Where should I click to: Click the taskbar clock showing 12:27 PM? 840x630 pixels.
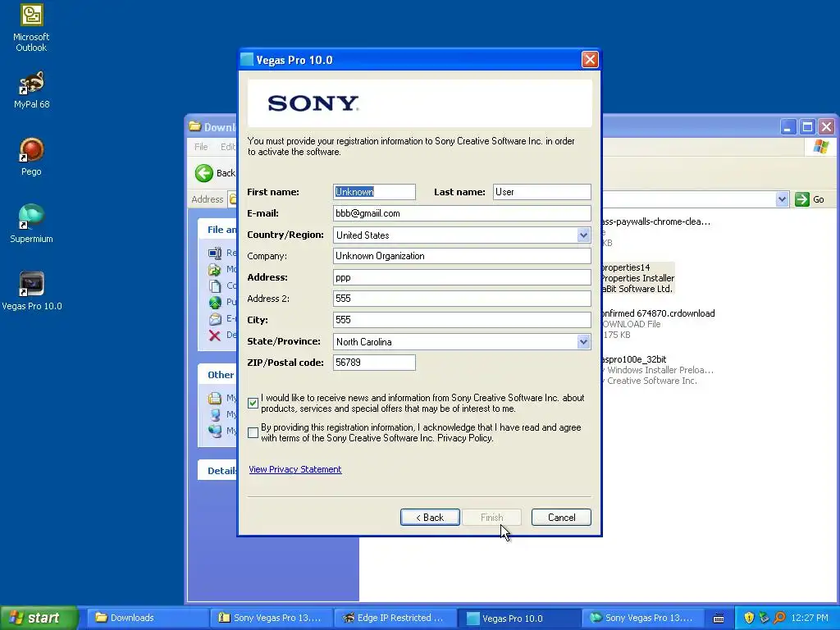point(809,618)
